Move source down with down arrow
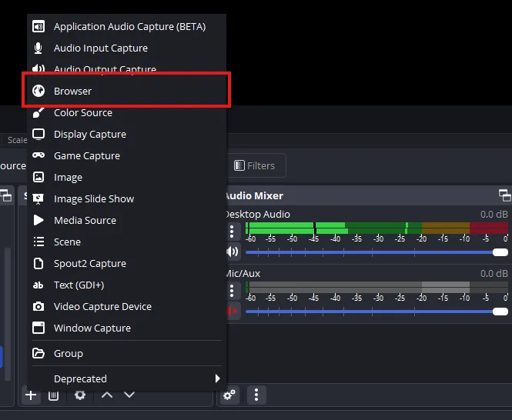Viewport: 512px width, 420px height. (x=129, y=395)
